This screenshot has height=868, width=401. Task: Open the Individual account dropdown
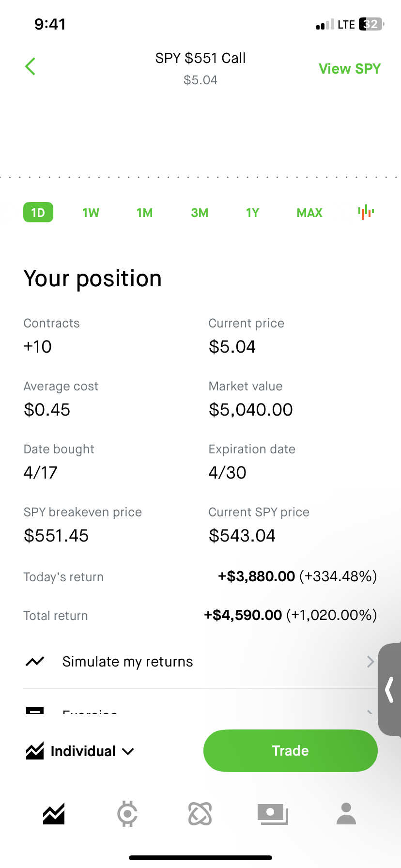(x=80, y=751)
